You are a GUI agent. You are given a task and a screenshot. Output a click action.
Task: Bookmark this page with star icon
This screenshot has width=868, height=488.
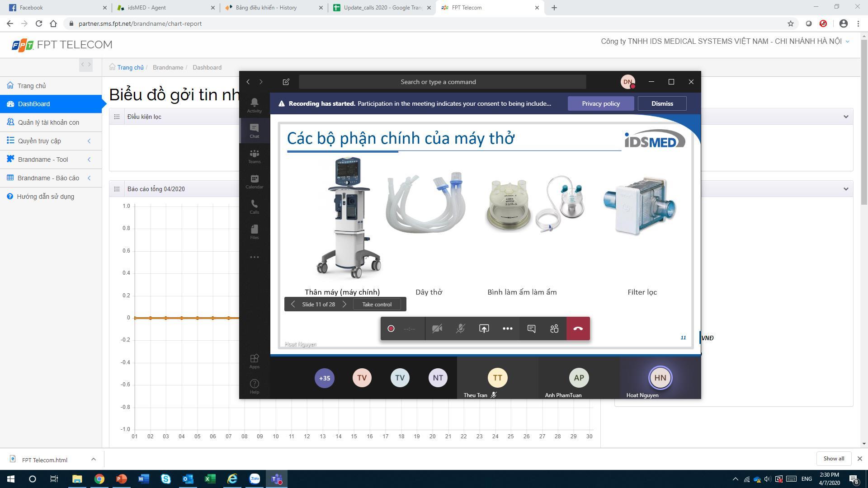point(790,23)
